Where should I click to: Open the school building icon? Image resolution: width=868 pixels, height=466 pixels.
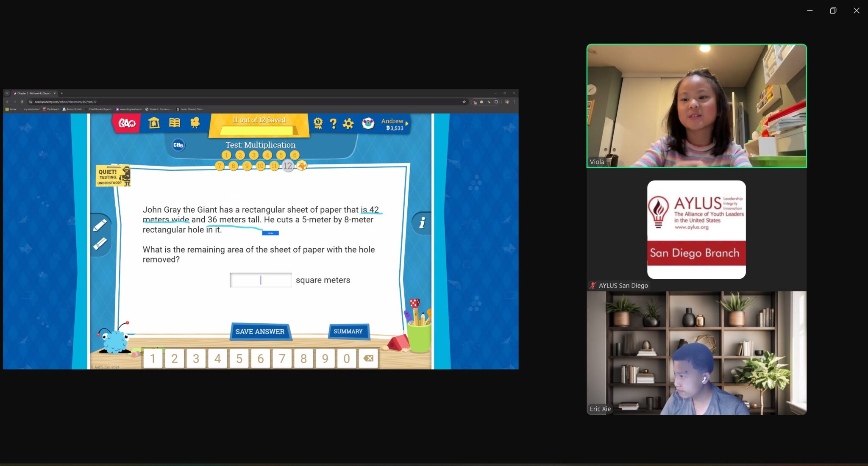154,123
